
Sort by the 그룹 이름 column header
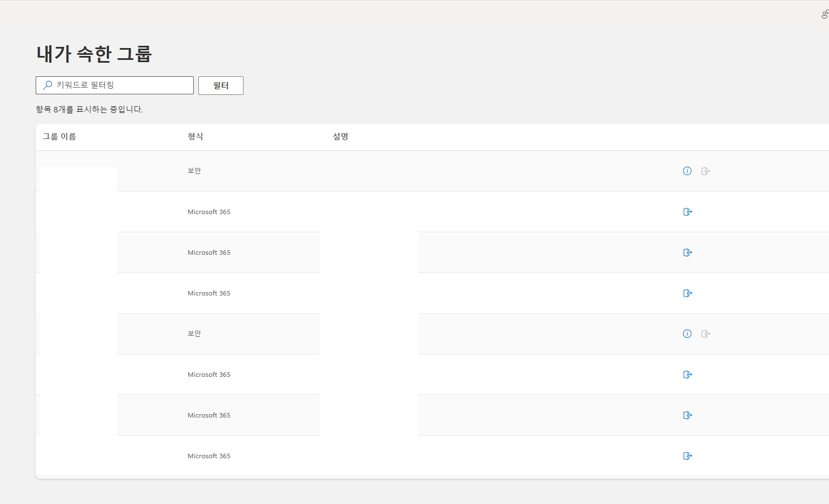coord(59,137)
